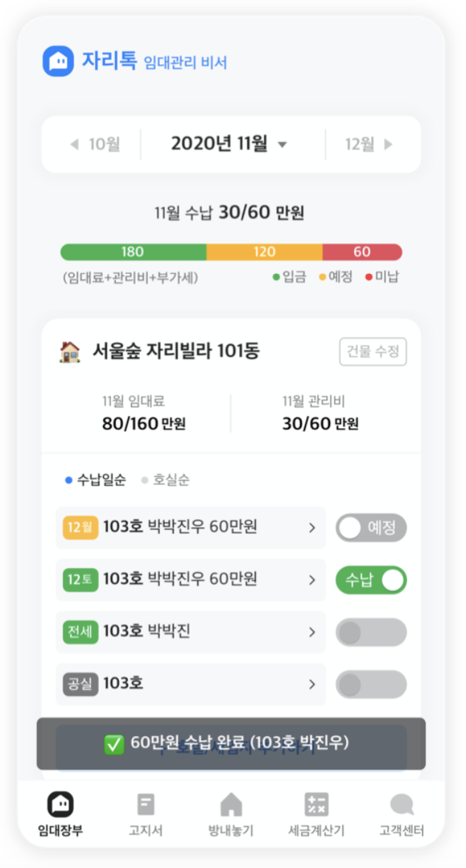Screen dimensions: 466x868
Task: Open the 세금계산기 calculator icon
Action: click(x=316, y=804)
